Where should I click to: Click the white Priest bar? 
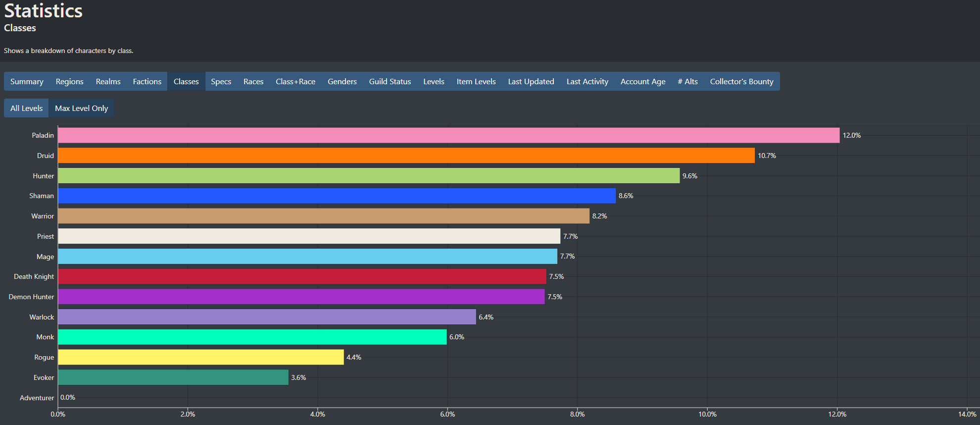[x=309, y=236]
